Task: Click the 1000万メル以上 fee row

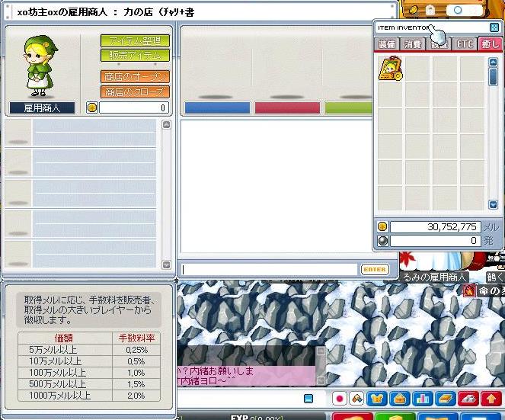Action: (x=89, y=396)
